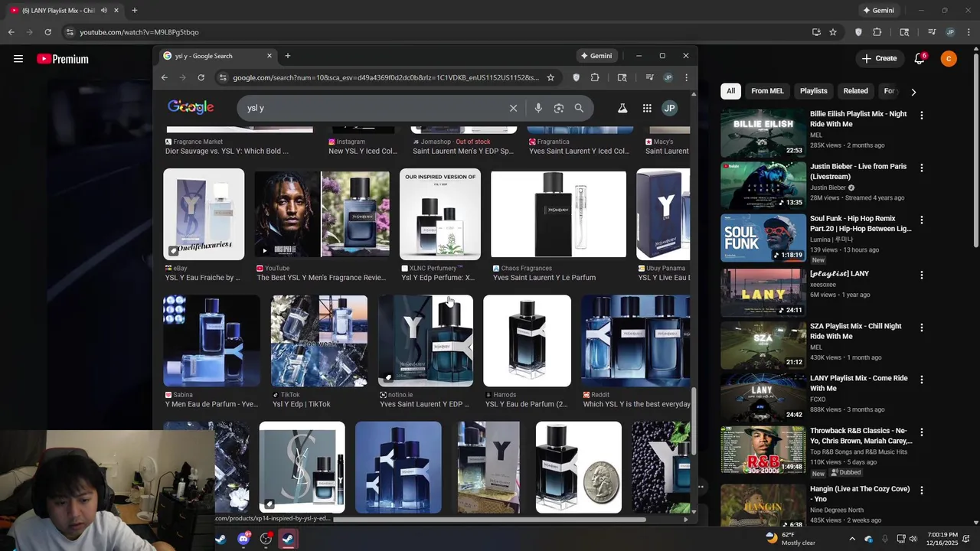
Task: Install app icon in YouTube window address bar
Action: coord(816,32)
